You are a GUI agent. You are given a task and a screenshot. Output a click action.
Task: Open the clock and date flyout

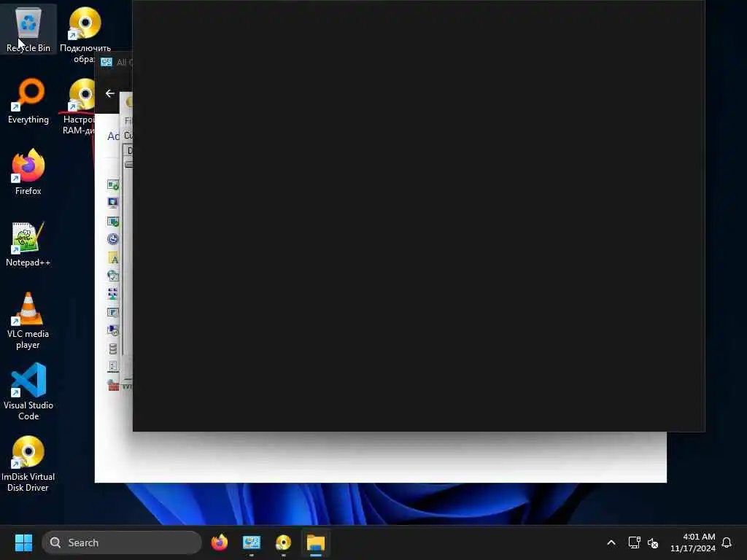pos(693,542)
